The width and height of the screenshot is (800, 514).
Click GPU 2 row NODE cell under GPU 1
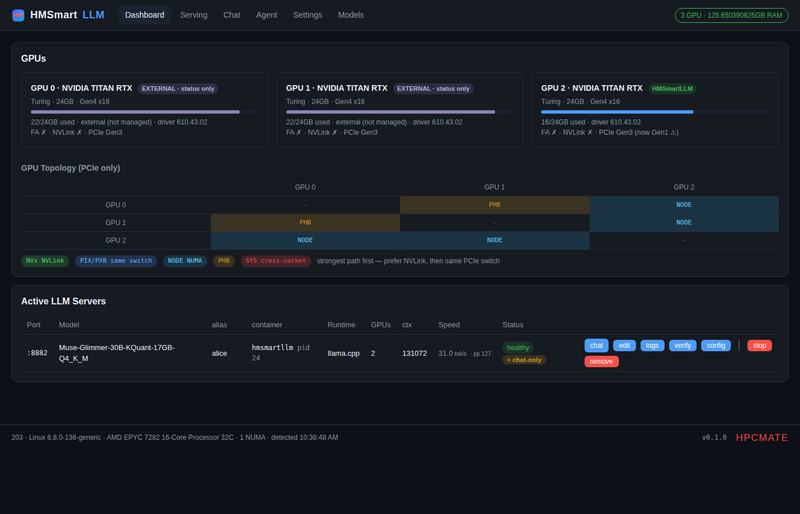[494, 240]
